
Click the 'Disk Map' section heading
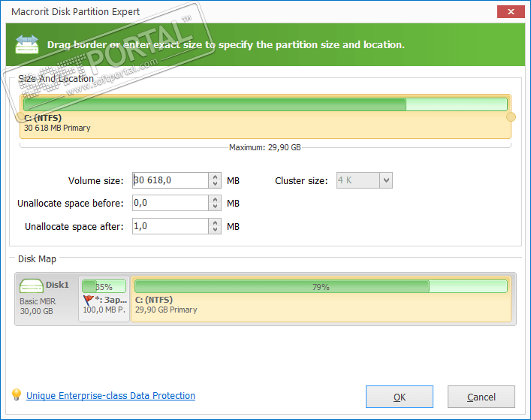[x=38, y=259]
